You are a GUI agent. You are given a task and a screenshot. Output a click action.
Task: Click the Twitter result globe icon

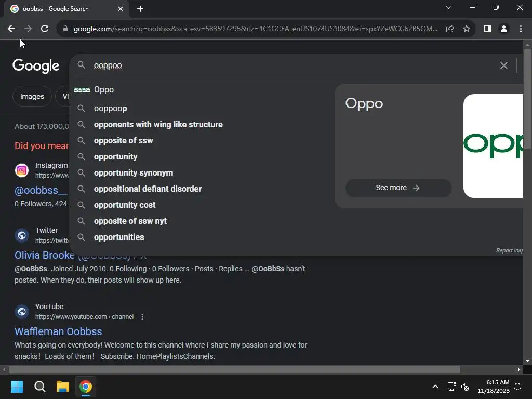coord(22,235)
